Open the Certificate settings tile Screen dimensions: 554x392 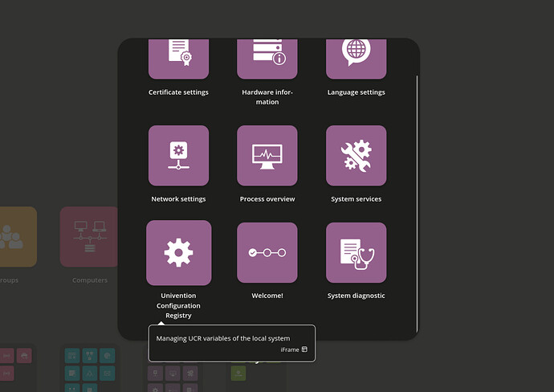tap(178, 59)
